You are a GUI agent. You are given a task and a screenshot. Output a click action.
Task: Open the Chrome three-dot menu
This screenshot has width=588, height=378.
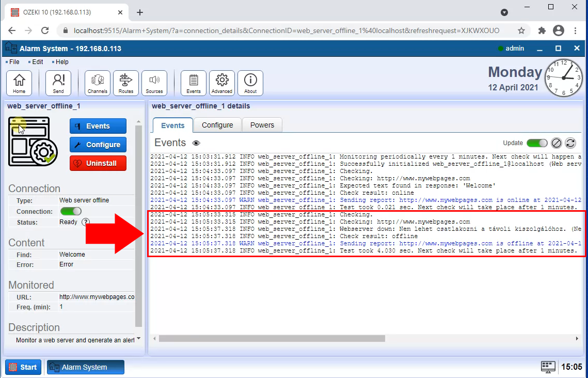tap(575, 31)
